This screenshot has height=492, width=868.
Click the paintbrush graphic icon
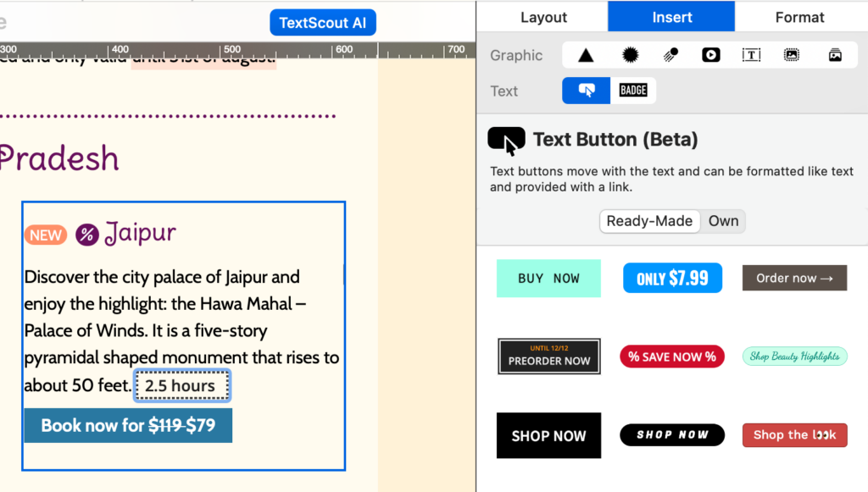[670, 55]
